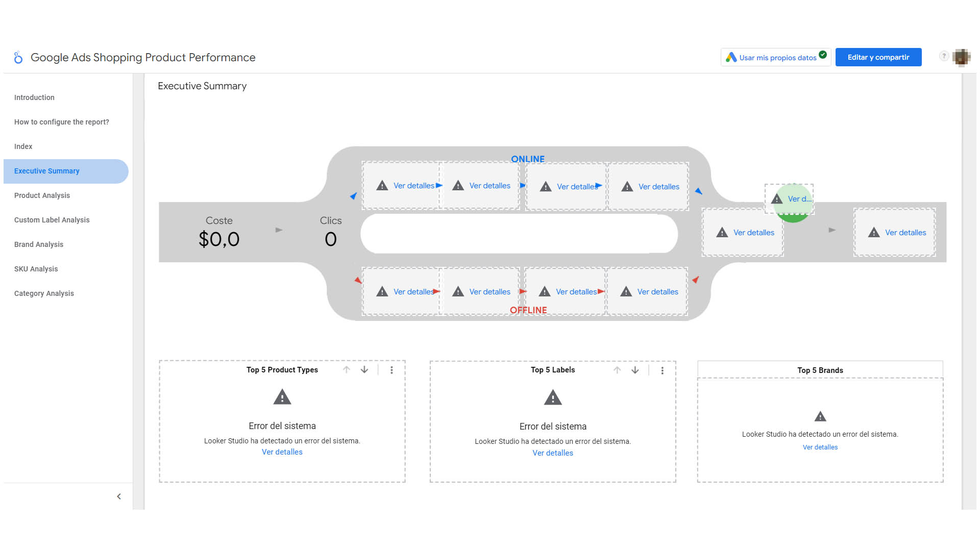The image size is (980, 551).
Task: Open more options for Top 5 Product Types
Action: (x=391, y=370)
